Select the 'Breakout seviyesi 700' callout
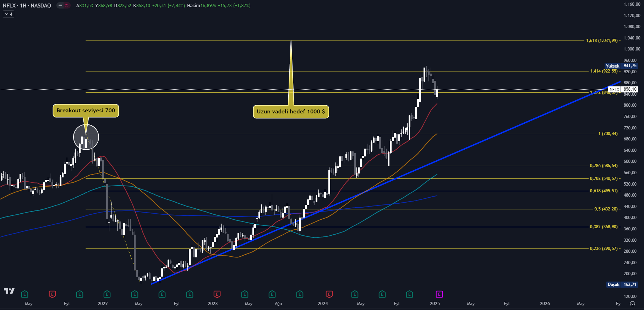The width and height of the screenshot is (644, 310). 86,111
